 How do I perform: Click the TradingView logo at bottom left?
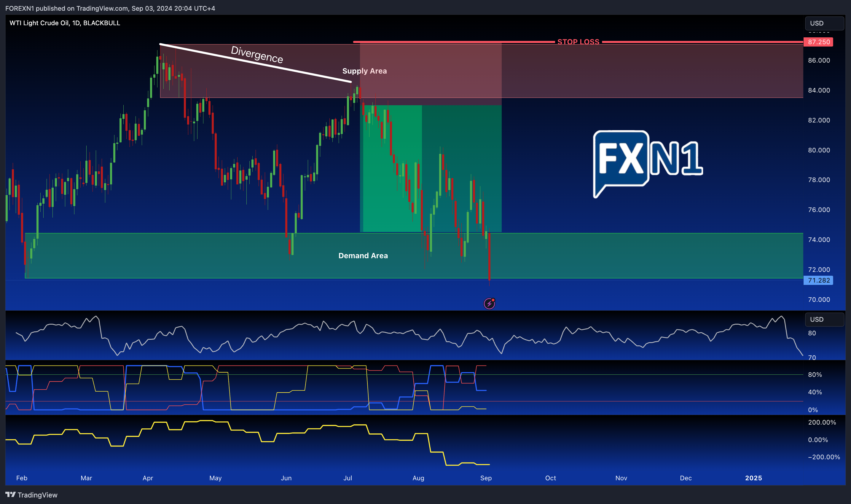coord(31,495)
